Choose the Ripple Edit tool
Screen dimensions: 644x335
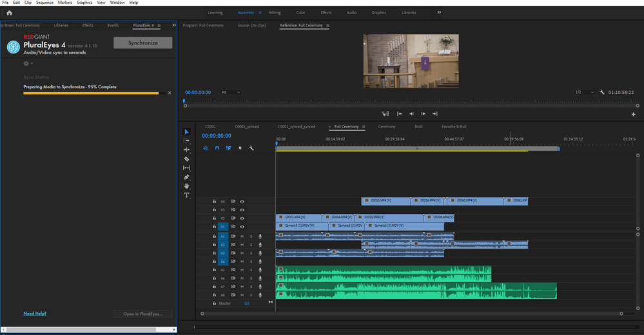(x=187, y=149)
